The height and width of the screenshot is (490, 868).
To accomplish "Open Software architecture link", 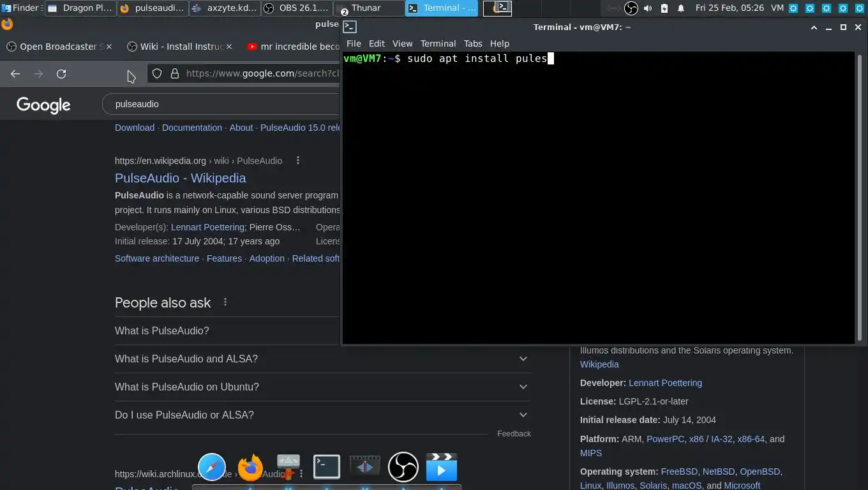I will pos(157,258).
